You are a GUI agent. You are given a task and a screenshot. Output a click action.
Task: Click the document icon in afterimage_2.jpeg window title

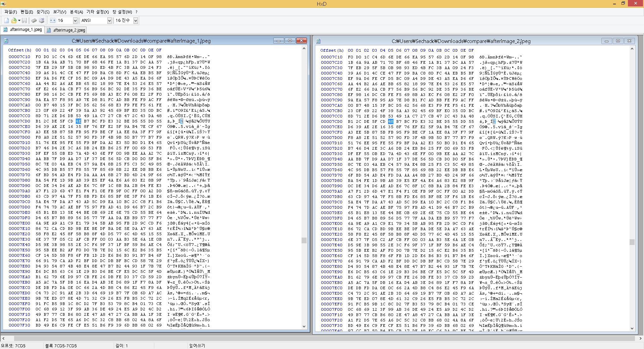pyautogui.click(x=318, y=41)
